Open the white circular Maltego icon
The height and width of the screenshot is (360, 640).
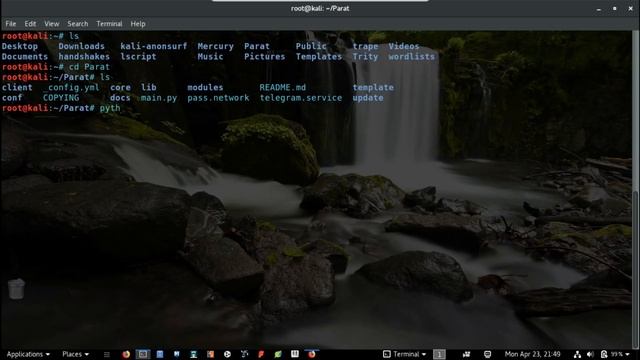click(227, 354)
